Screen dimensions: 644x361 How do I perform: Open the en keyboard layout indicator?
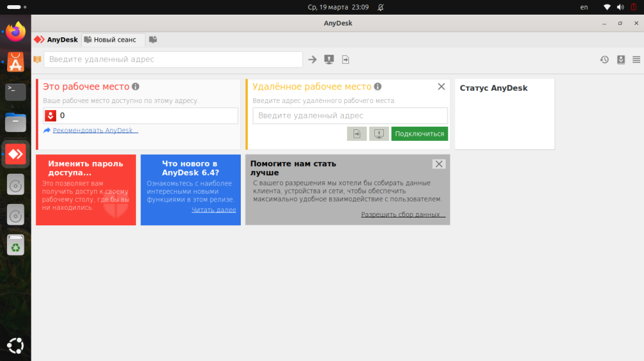[x=584, y=7]
